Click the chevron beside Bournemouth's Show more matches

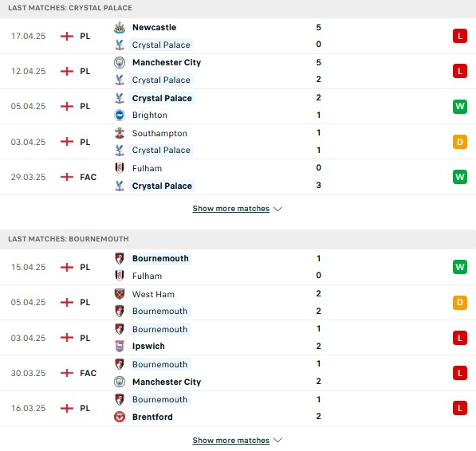pyautogui.click(x=277, y=440)
